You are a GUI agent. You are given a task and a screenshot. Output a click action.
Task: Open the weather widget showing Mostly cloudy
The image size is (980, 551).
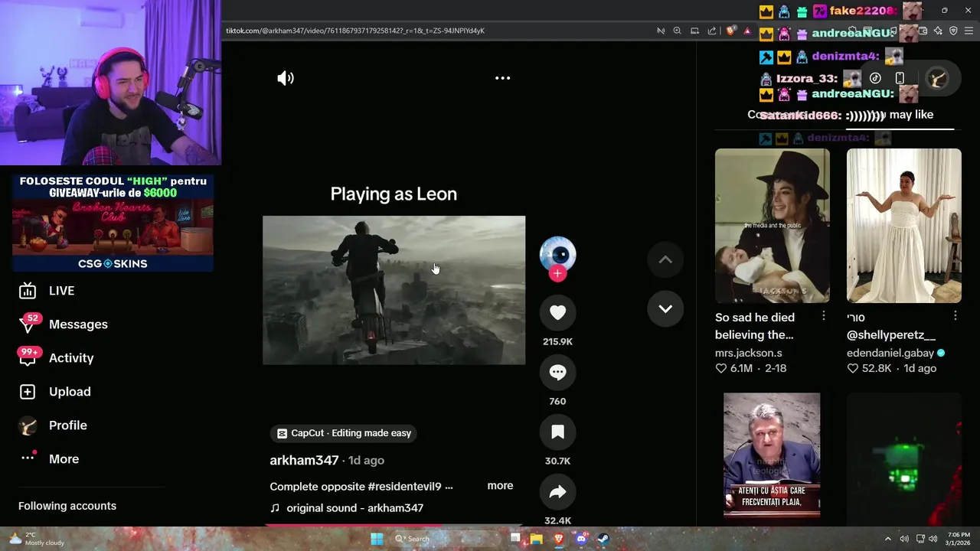(x=35, y=539)
